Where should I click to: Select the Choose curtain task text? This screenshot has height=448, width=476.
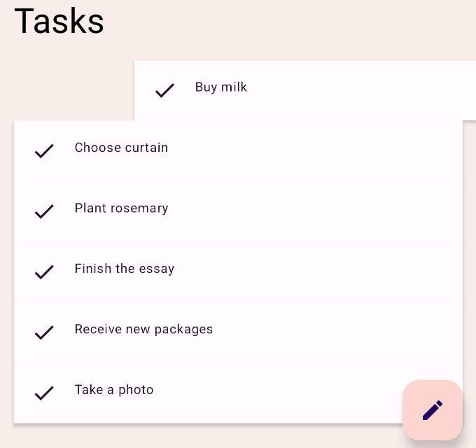click(121, 148)
